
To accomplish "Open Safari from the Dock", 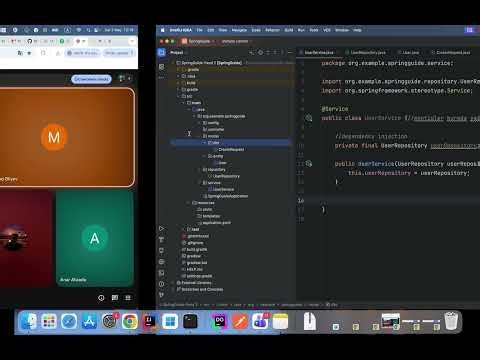I will [69, 322].
